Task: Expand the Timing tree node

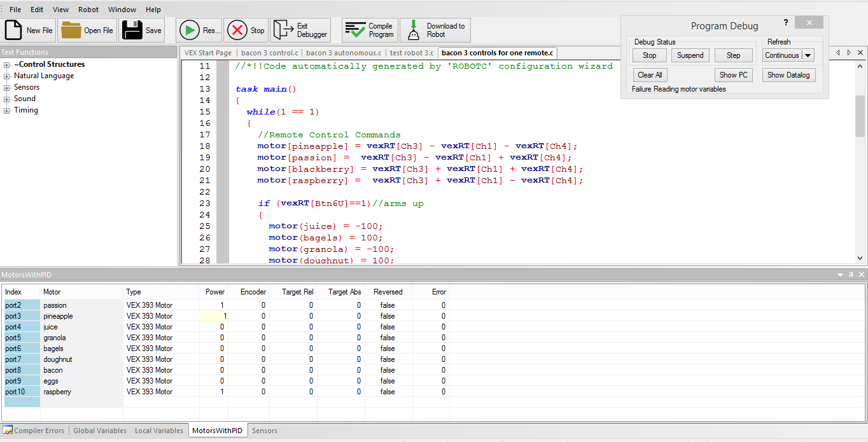Action: tap(7, 110)
